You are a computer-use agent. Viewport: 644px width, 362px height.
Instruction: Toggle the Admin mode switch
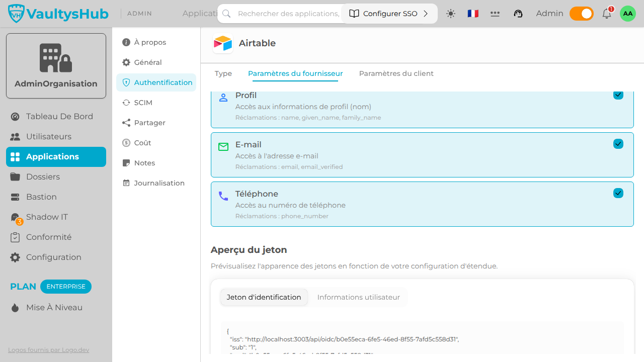[582, 14]
